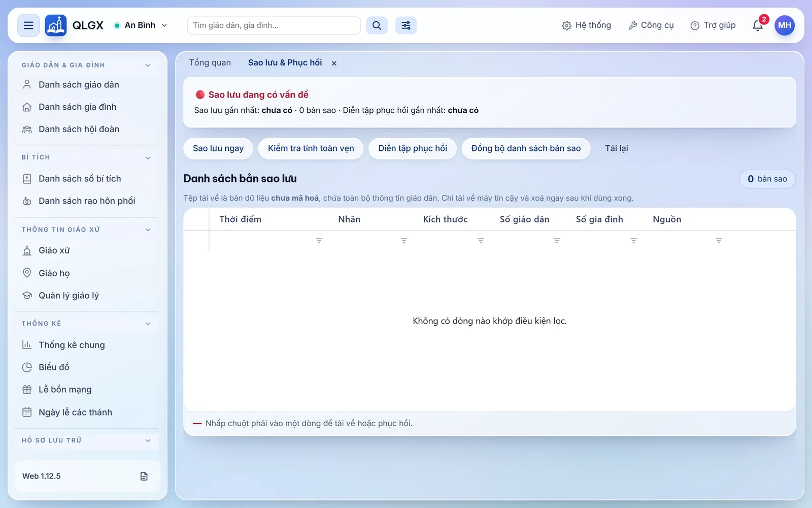Toggle the hamburger sidebar menu
The image size is (812, 508).
coord(28,25)
